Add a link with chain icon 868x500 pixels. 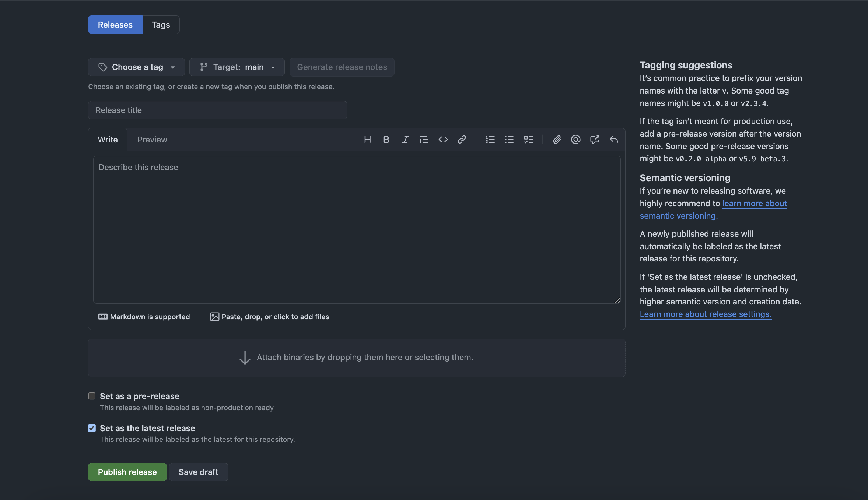tap(462, 140)
